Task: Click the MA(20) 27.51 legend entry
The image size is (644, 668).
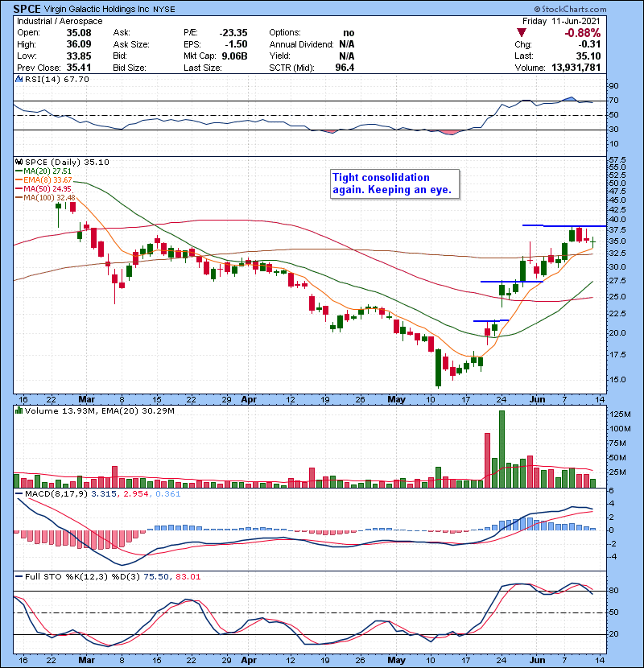Action: tap(44, 171)
